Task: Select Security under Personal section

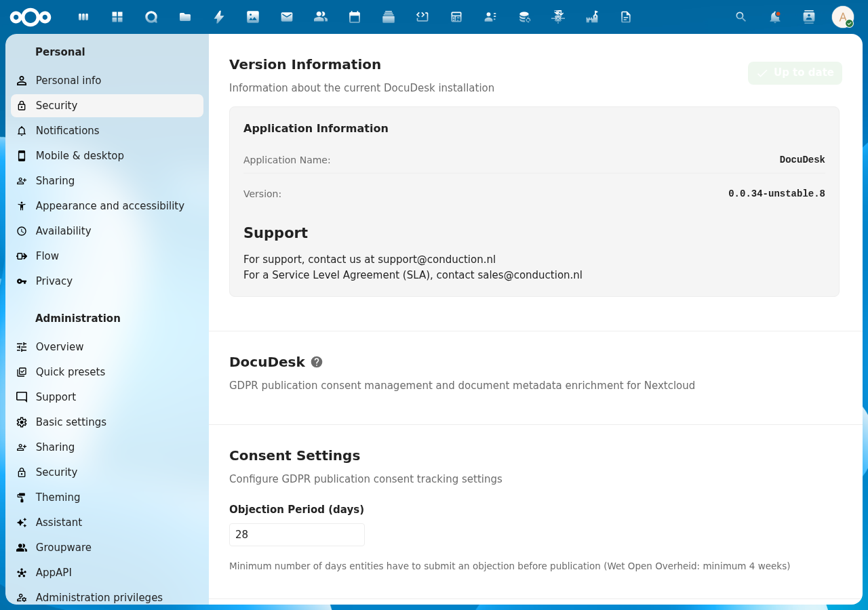Action: [x=107, y=106]
